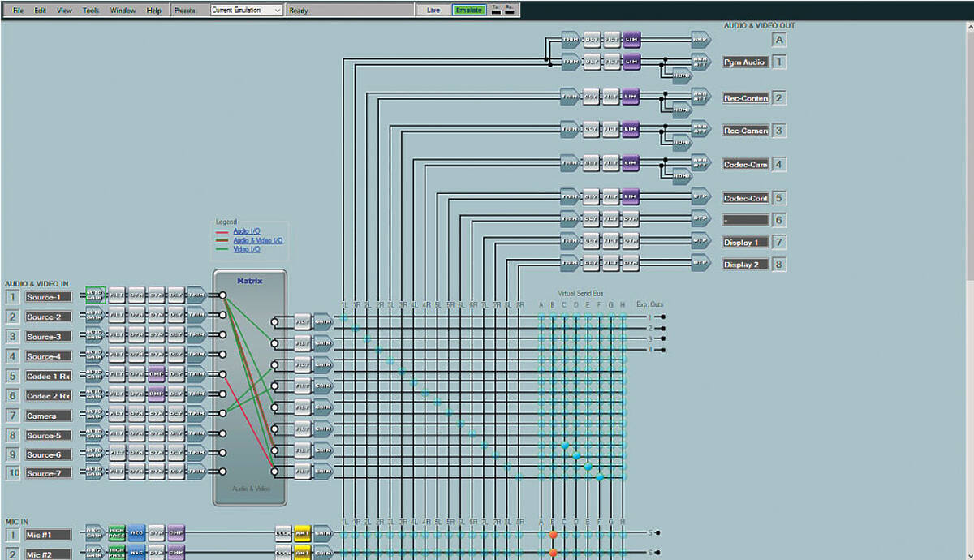Image resolution: width=974 pixels, height=560 pixels.
Task: Open the HDMI block under Codec-Cam output
Action: (x=683, y=175)
